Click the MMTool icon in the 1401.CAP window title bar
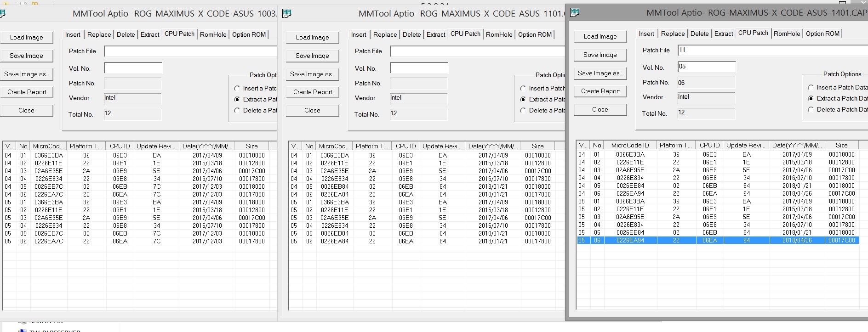 tap(575, 12)
